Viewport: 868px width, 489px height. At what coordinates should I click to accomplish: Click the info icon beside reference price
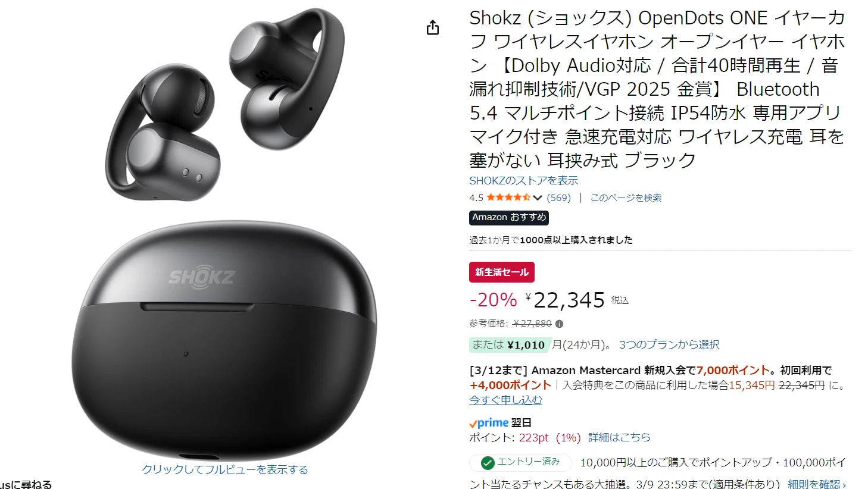[559, 324]
